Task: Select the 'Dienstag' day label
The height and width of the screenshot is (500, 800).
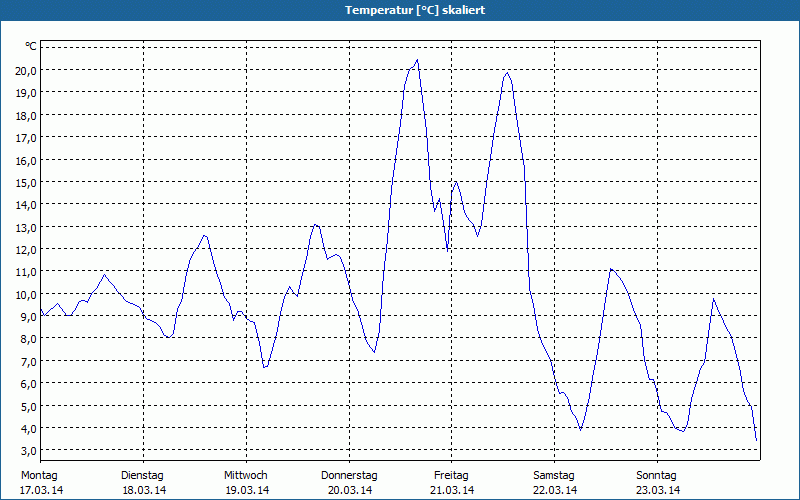Action: 142,476
